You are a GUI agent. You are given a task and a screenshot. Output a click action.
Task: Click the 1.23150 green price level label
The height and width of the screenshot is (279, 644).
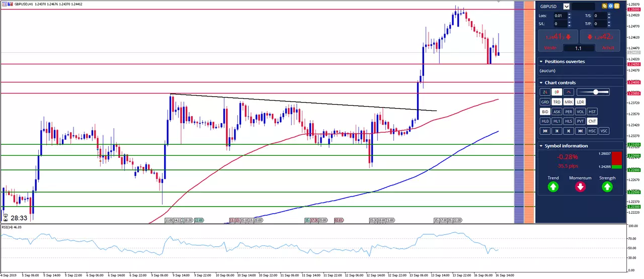click(x=634, y=145)
